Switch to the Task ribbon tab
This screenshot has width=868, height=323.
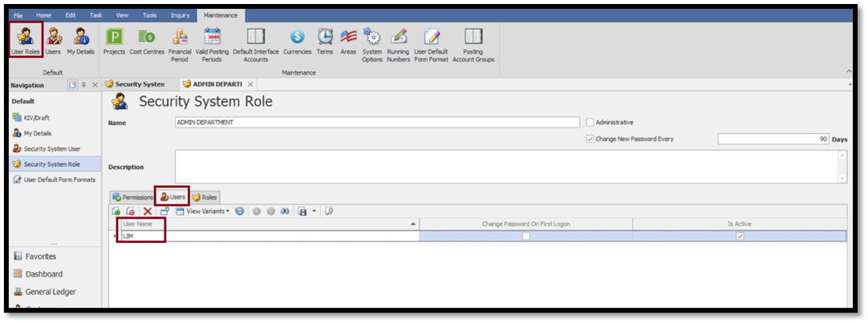point(96,15)
